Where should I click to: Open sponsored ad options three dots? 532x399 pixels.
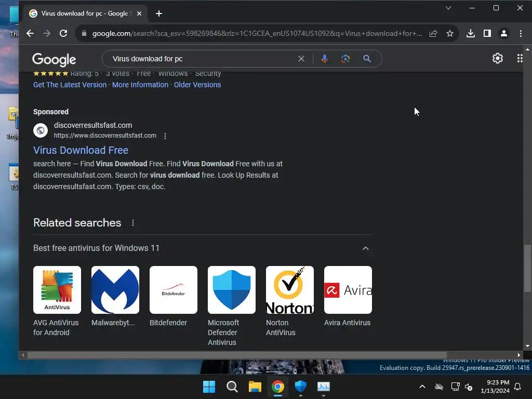coord(165,136)
